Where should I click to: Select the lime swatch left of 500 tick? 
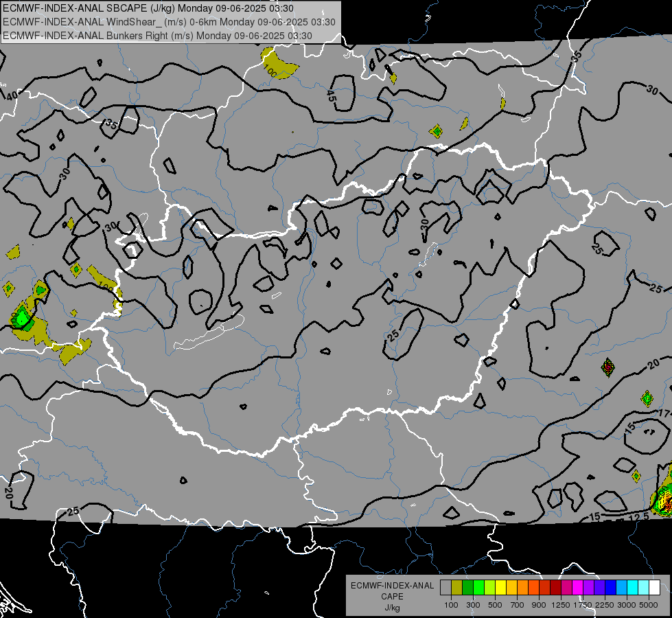490,588
